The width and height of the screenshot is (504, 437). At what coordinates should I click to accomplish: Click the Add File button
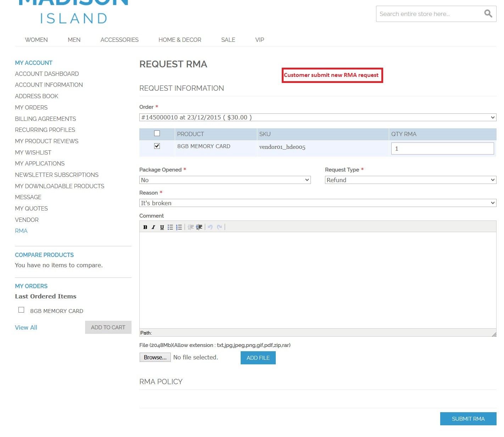pyautogui.click(x=258, y=358)
